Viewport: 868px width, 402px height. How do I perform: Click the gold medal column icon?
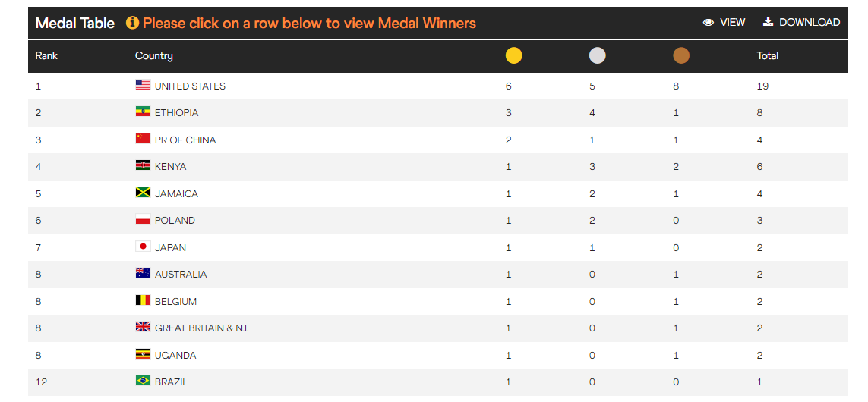coord(514,55)
